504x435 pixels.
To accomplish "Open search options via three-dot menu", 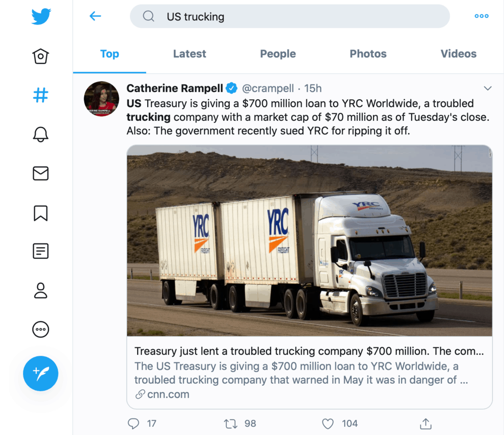I will click(x=481, y=16).
